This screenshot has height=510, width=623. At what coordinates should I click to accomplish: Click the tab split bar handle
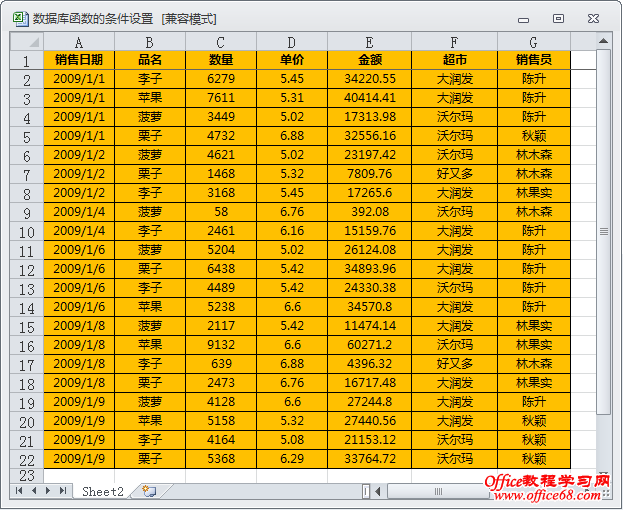point(366,491)
